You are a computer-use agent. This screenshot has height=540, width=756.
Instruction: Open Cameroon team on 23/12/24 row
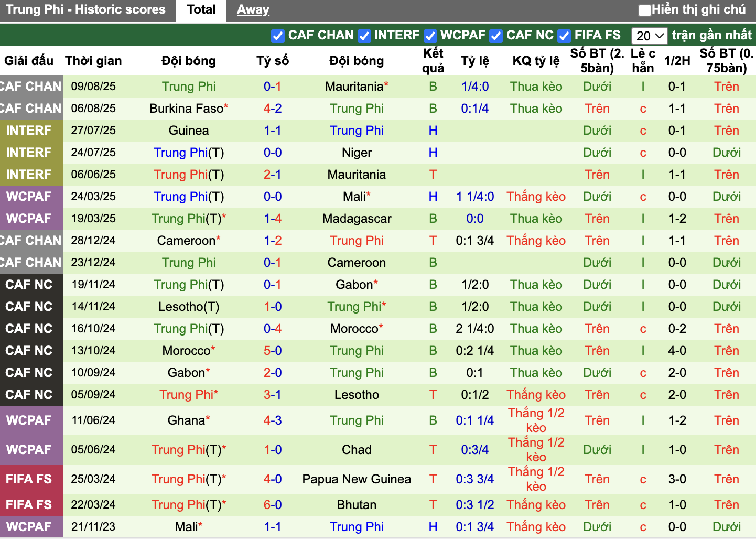coord(357,263)
